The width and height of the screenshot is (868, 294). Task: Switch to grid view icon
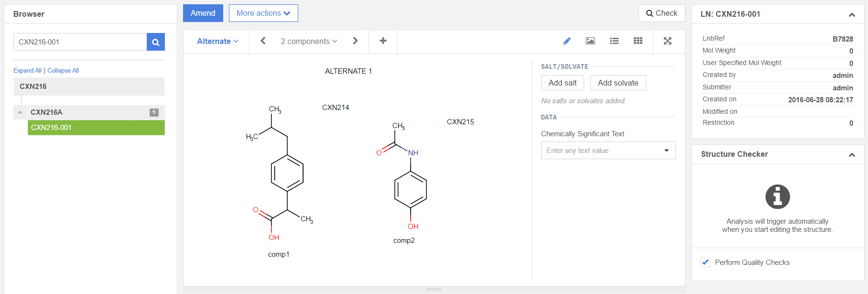(638, 41)
